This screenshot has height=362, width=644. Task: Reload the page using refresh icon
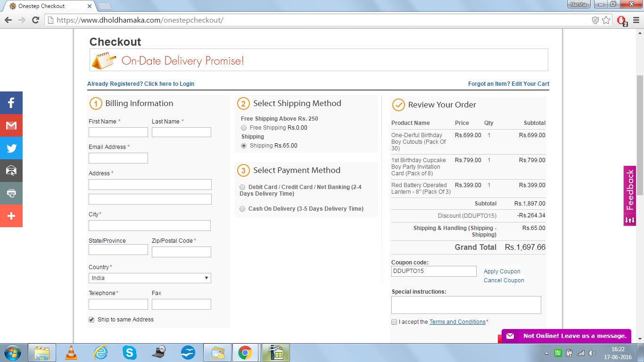pyautogui.click(x=35, y=20)
